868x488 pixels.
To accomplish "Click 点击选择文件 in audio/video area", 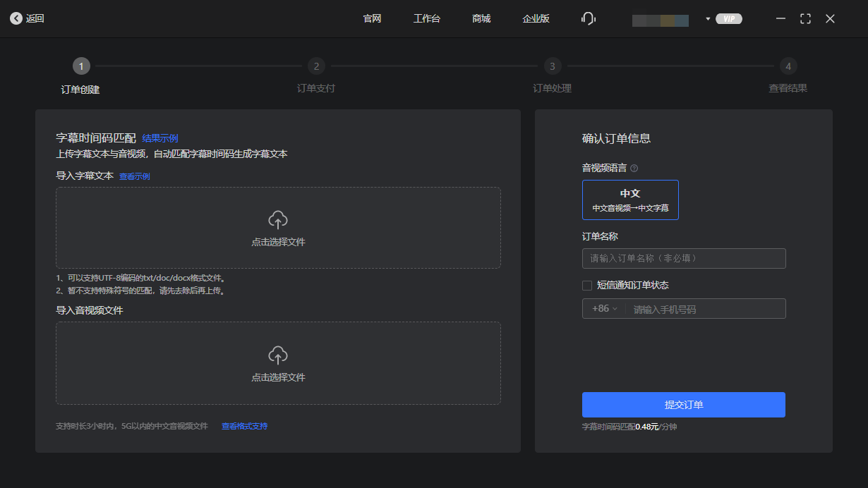I will (x=278, y=377).
